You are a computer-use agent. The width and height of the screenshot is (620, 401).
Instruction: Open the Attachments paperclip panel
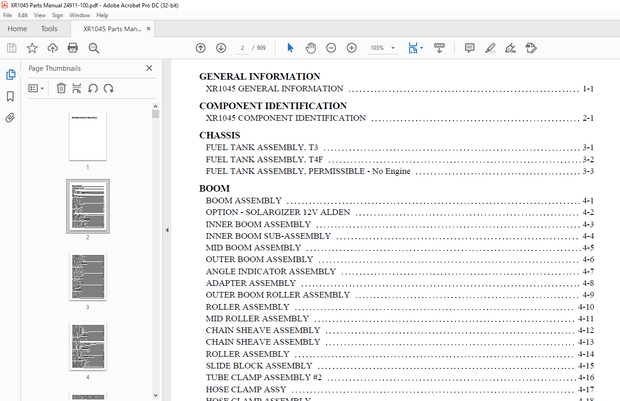point(10,117)
